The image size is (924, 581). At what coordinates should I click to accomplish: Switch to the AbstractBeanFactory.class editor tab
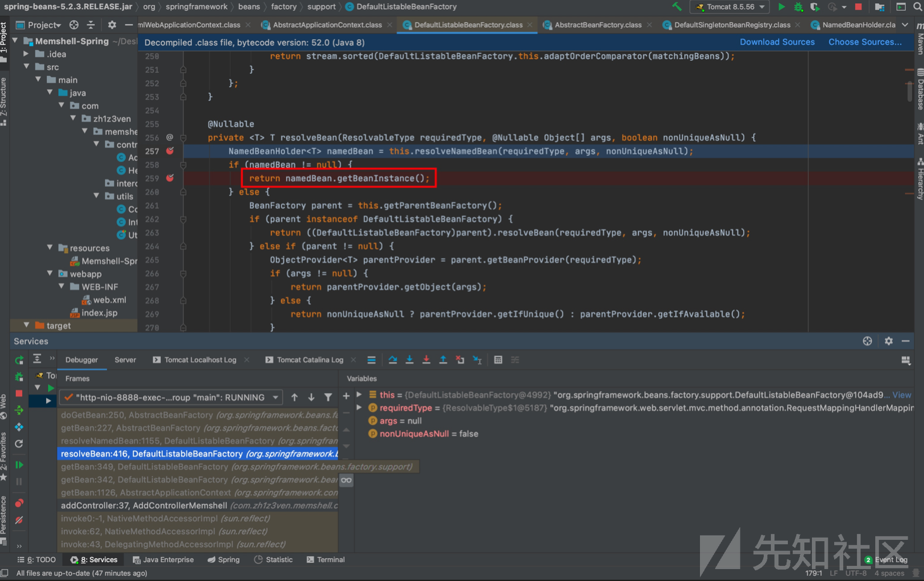click(598, 25)
